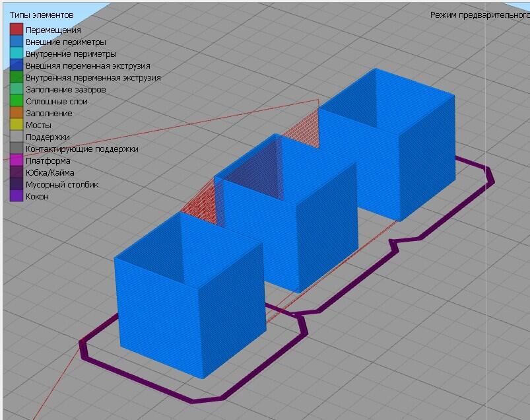Click the yellow Мосты swatch
Image resolution: width=530 pixels, height=420 pixels.
[17, 124]
